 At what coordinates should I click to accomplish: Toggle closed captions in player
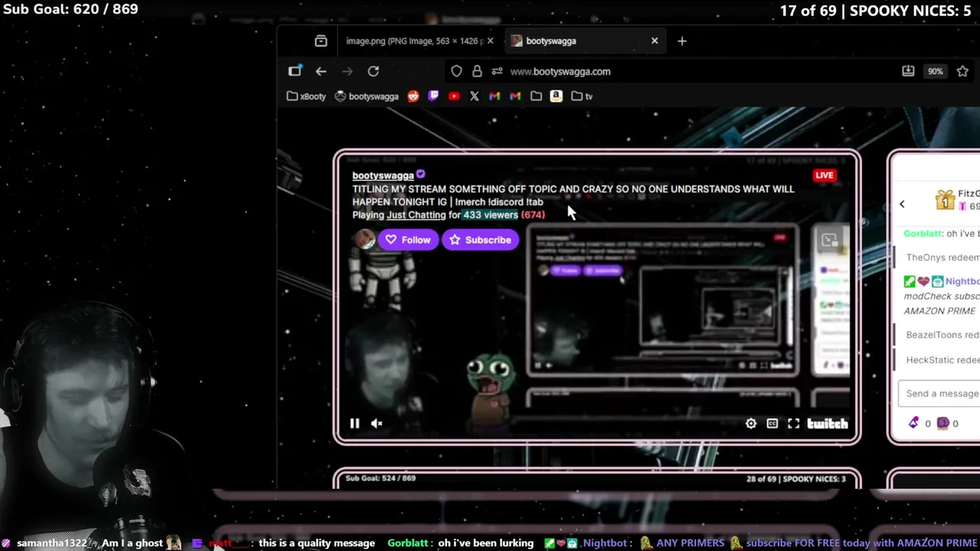[x=773, y=423]
